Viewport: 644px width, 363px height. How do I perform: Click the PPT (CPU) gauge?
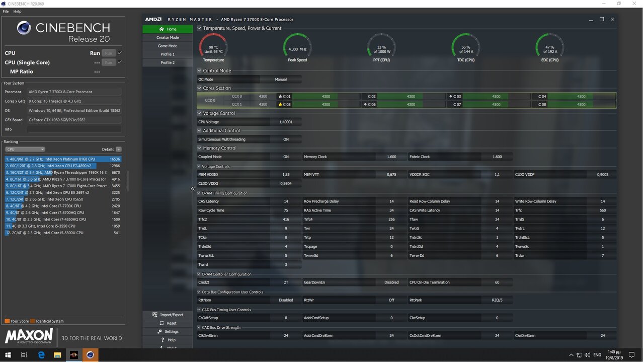(381, 48)
